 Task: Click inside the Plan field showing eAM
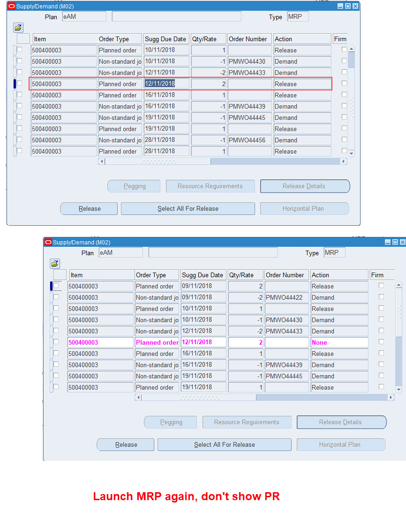83,16
